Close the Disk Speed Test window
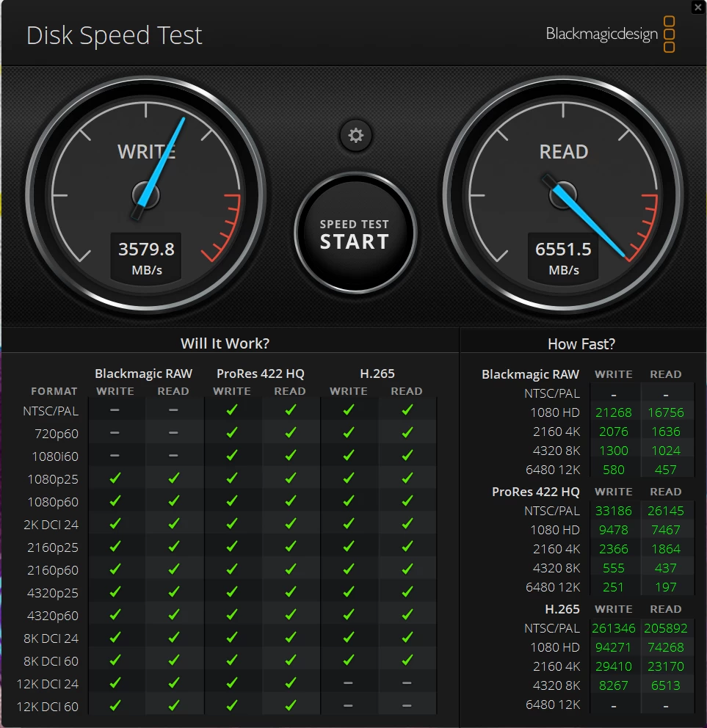The height and width of the screenshot is (728, 707). pos(698,7)
